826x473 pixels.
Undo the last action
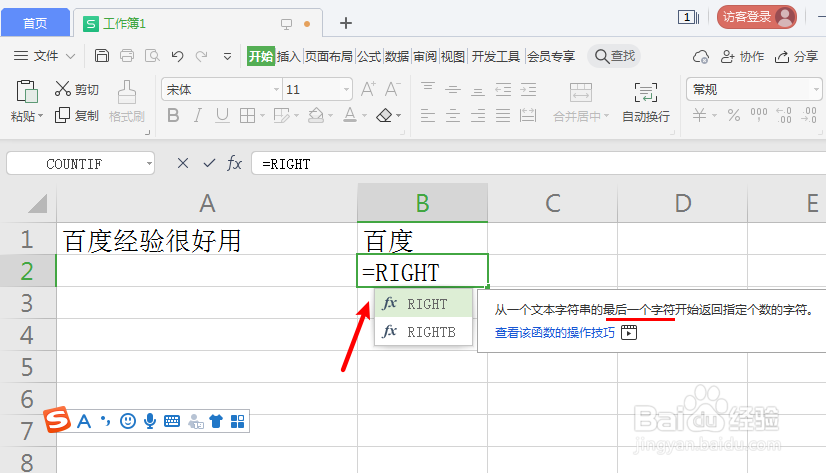(x=178, y=56)
